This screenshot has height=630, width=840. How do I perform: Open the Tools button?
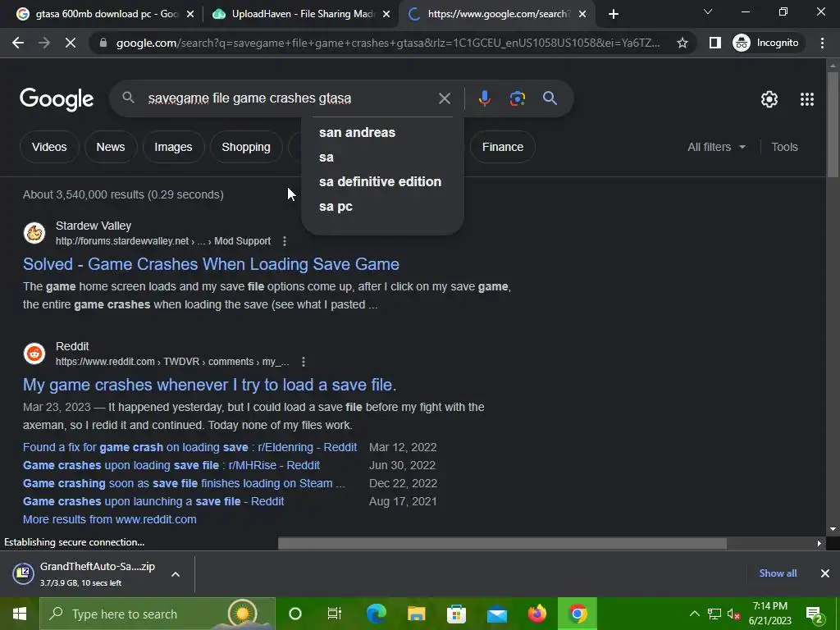pyautogui.click(x=784, y=147)
